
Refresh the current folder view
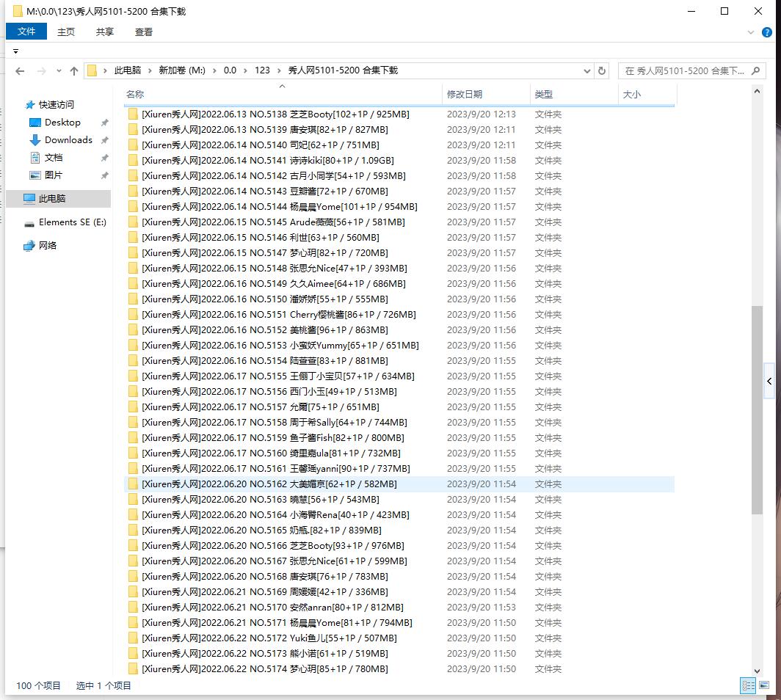tap(602, 70)
